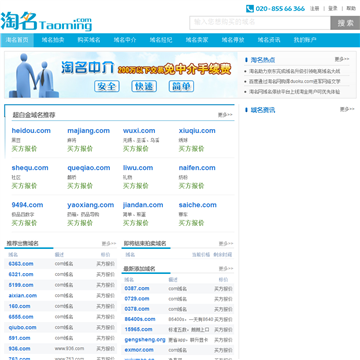Screen dimensions: 360x360
Task: Go to the 淘名首页 nav tab
Action: 17,40
